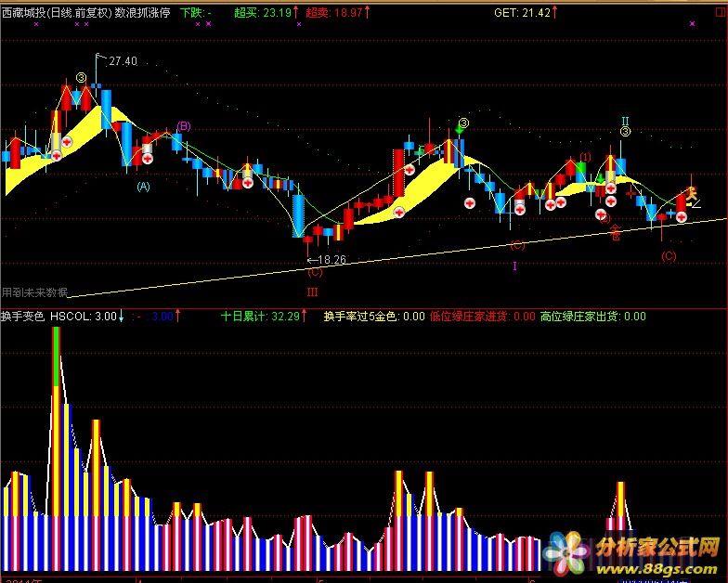Click the ③ marker beside the 27.40 peak
Screen dimensions: 728x583
pyautogui.click(x=82, y=78)
